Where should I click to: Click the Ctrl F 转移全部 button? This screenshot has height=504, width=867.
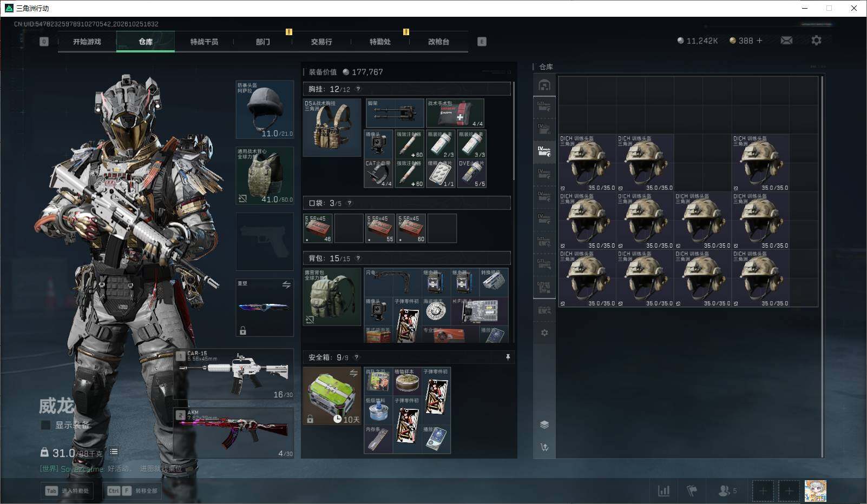coord(132,491)
